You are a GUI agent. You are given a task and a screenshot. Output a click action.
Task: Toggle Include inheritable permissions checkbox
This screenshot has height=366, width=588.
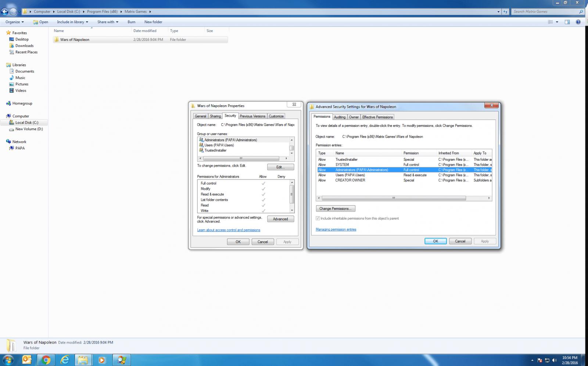pyautogui.click(x=318, y=218)
